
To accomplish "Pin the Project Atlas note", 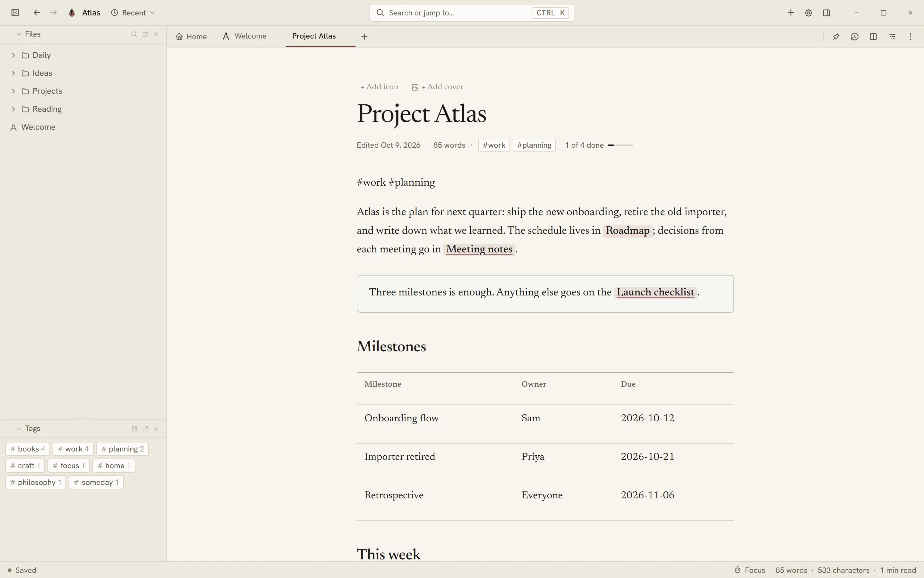I will coord(836,36).
